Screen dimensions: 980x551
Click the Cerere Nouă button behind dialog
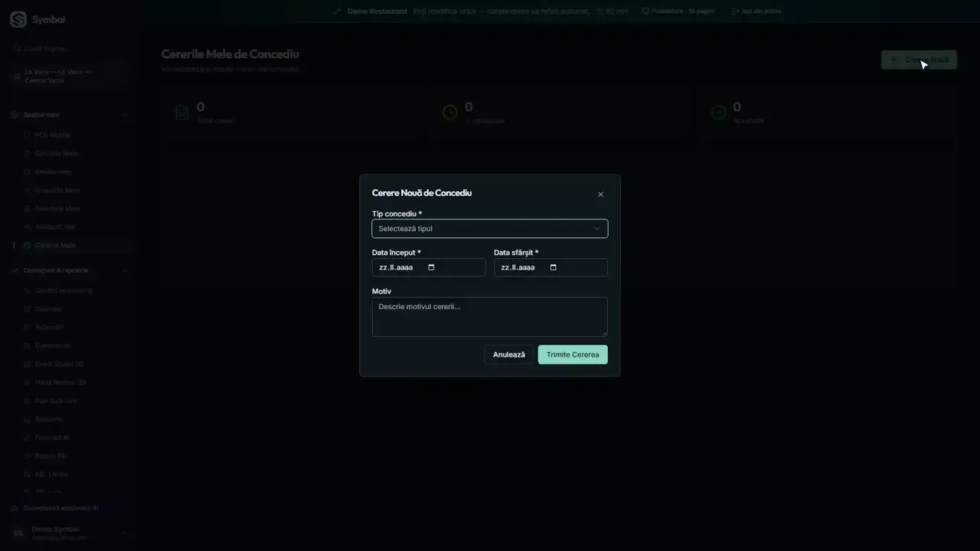pyautogui.click(x=919, y=60)
